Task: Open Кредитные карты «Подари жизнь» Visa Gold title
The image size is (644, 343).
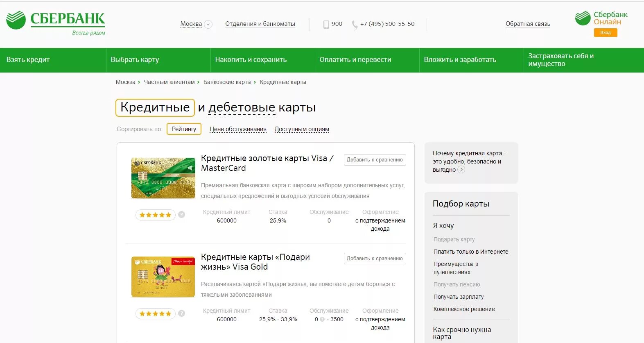Action: pyautogui.click(x=255, y=262)
